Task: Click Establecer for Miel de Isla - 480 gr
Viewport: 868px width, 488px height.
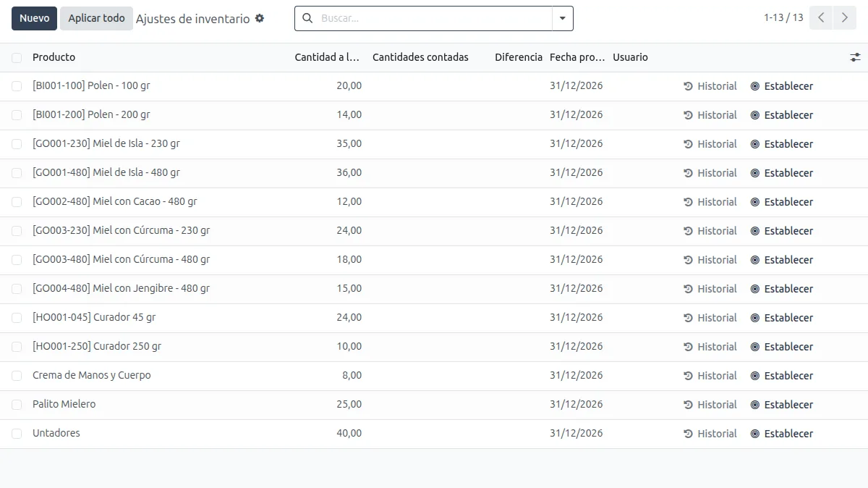Action: point(782,173)
